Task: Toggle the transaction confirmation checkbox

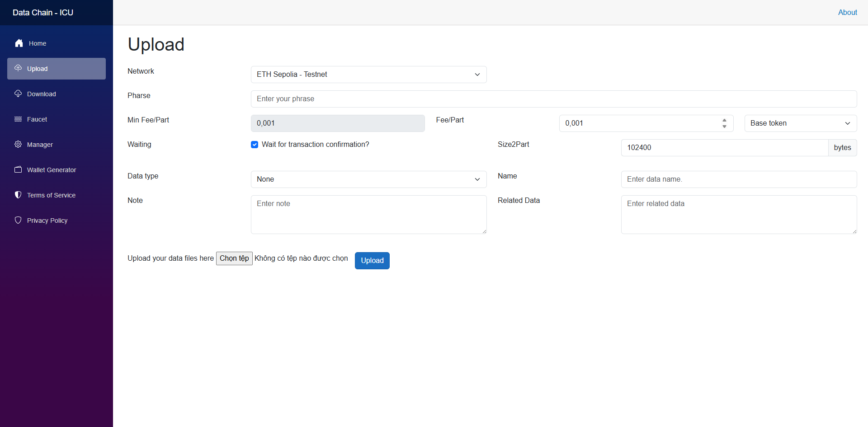Action: (255, 145)
